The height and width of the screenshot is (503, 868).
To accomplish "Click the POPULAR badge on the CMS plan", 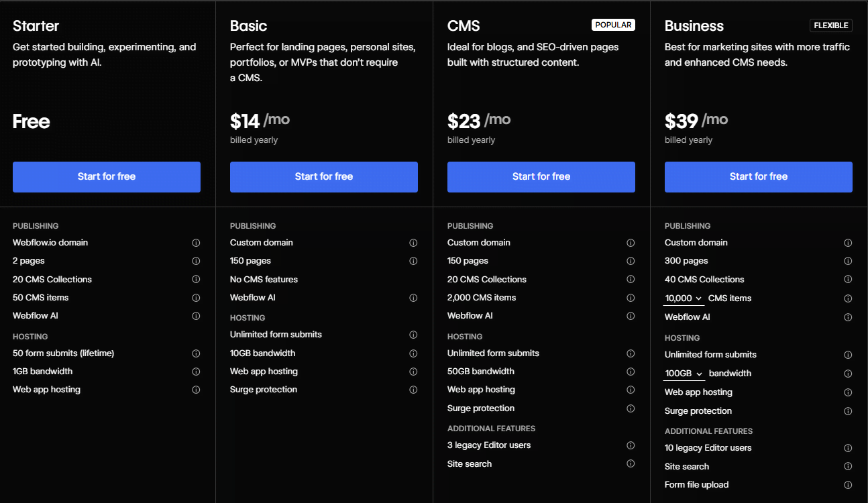I will (613, 24).
